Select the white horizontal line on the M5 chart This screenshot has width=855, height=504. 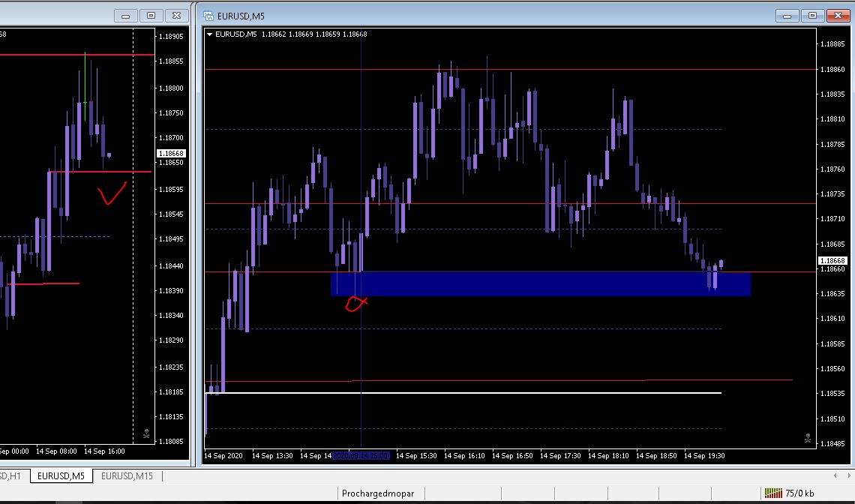(x=463, y=393)
